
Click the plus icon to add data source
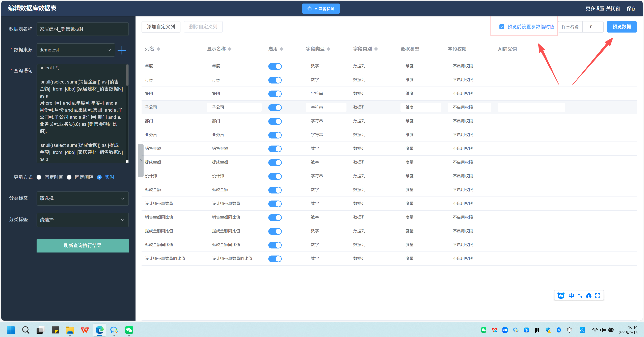[122, 50]
